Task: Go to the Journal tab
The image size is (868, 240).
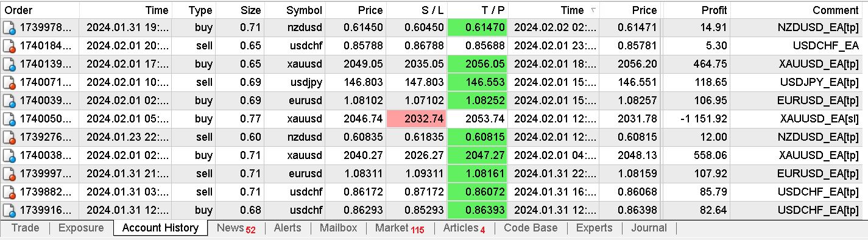Action: (649, 228)
